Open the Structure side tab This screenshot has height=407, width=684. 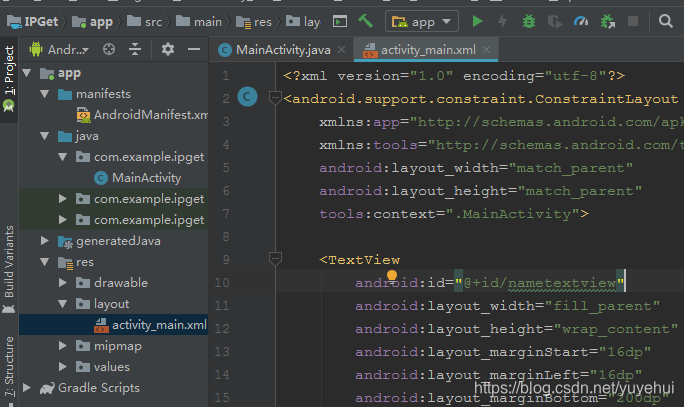click(9, 366)
